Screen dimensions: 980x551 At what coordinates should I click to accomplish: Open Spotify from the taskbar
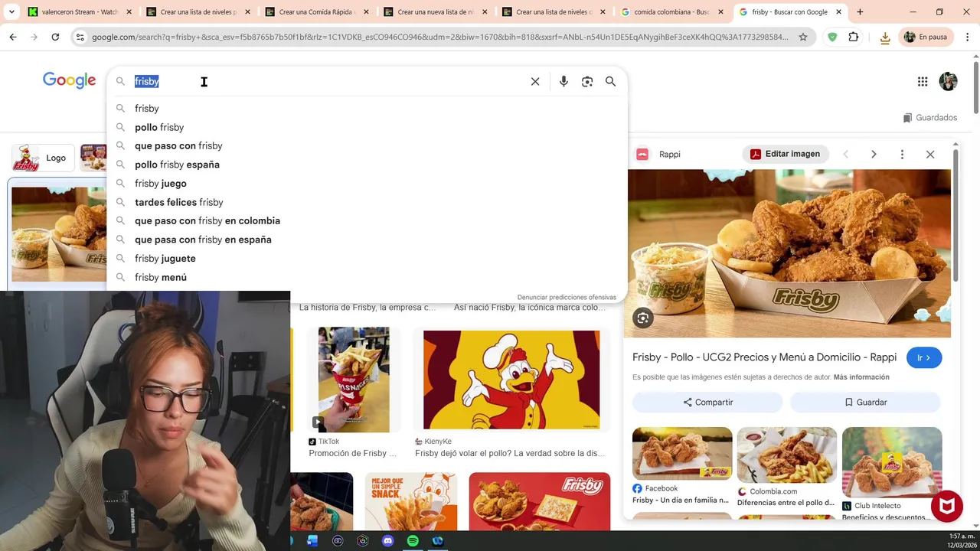[413, 541]
